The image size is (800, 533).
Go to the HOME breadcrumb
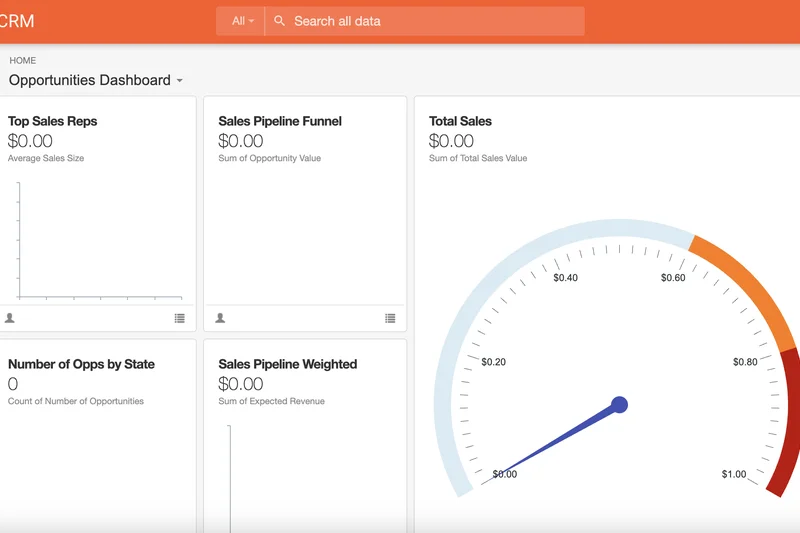click(23, 61)
